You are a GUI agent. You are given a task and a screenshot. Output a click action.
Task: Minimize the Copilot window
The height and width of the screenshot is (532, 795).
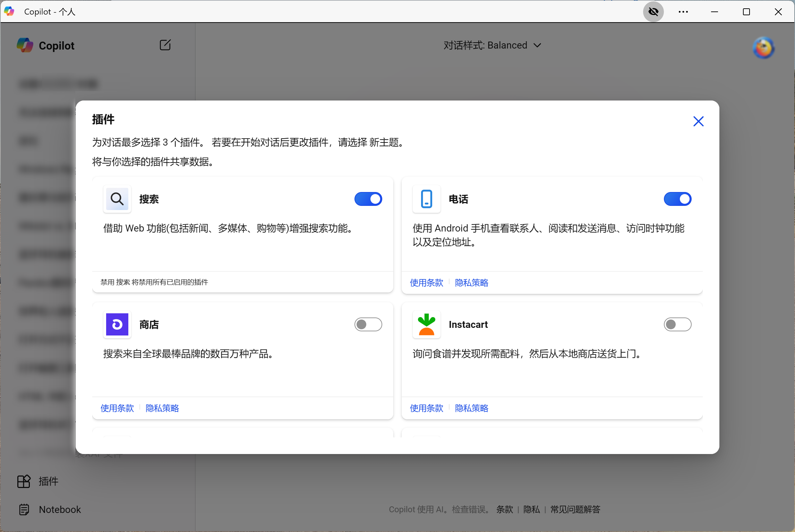click(715, 12)
